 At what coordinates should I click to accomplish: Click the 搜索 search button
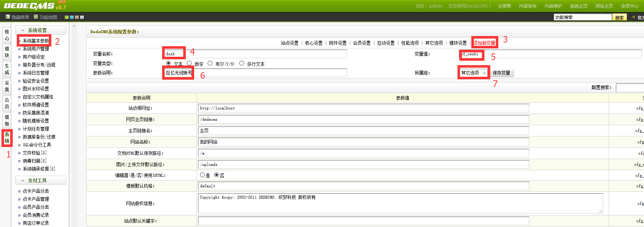click(620, 17)
